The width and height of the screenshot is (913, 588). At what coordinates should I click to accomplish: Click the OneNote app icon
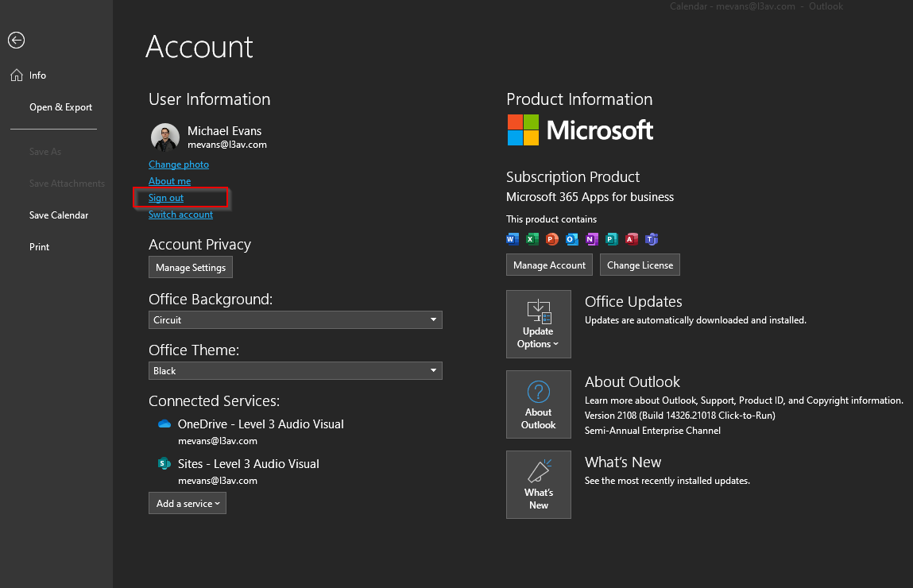592,238
